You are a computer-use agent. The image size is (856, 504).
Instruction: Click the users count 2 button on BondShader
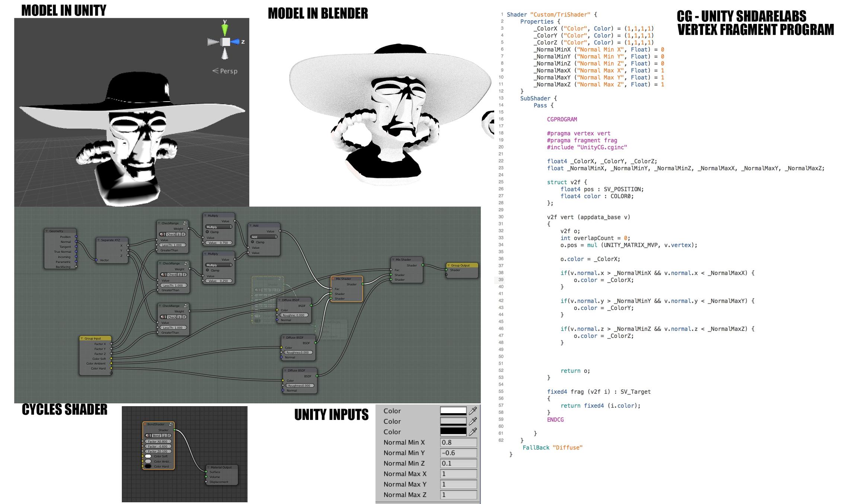pos(165,436)
